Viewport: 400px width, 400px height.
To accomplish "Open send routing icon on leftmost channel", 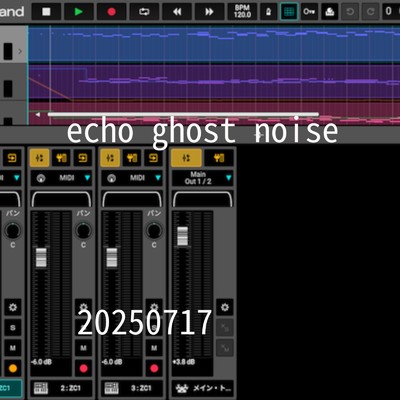I will click(12, 158).
